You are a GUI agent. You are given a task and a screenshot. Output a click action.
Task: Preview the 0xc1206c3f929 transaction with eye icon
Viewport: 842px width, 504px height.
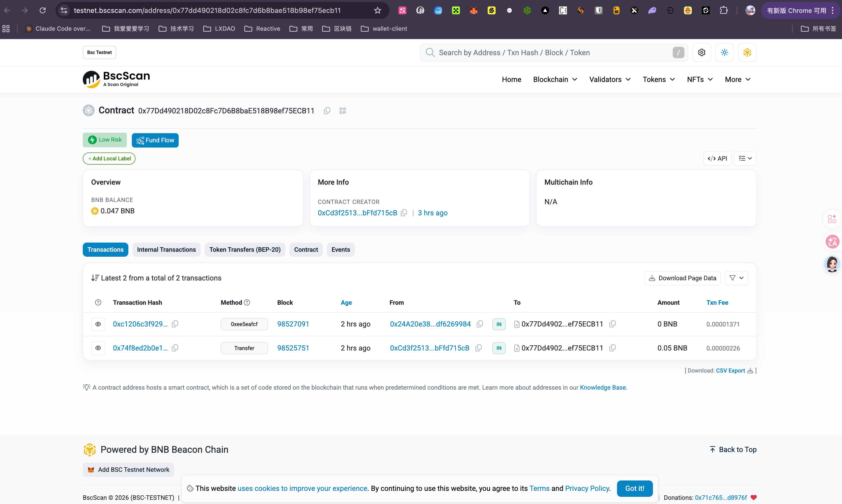pyautogui.click(x=98, y=324)
